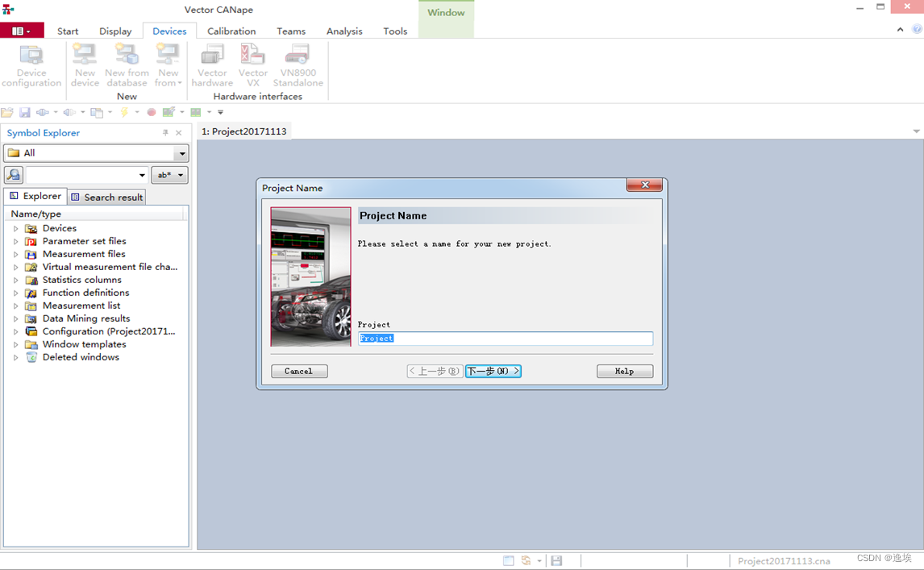924x570 pixels.
Task: Click the status bar save disk icon
Action: click(x=556, y=561)
